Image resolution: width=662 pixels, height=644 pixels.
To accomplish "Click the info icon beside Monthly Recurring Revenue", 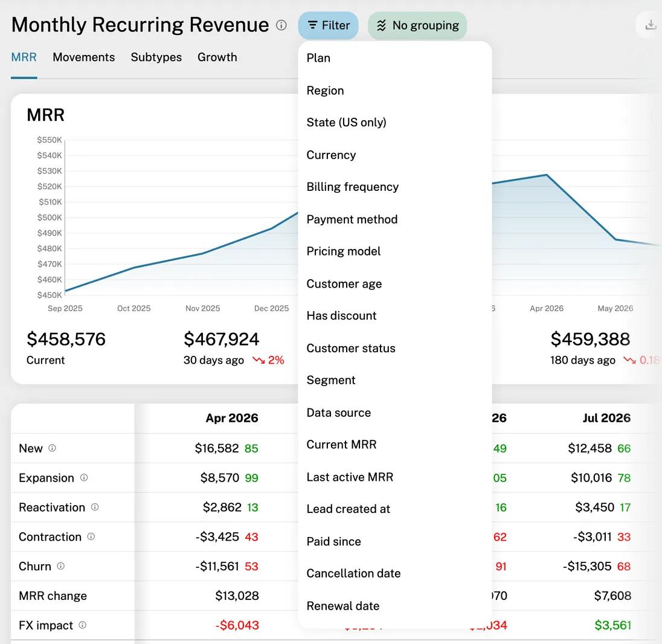I will click(281, 25).
